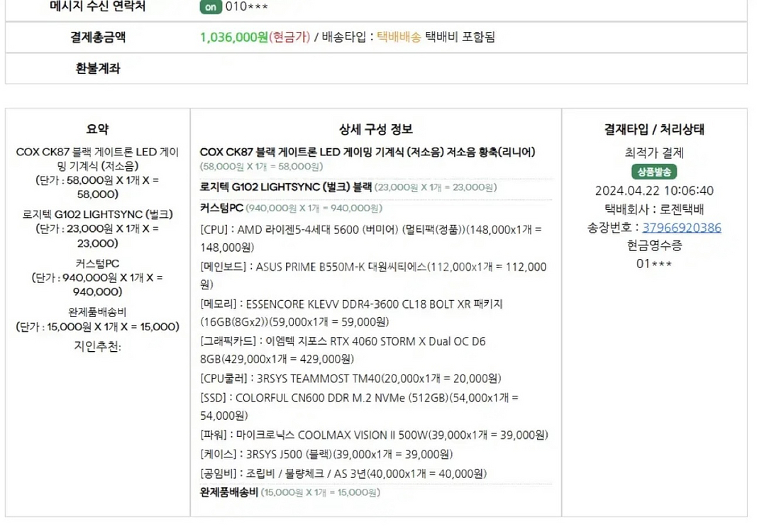Click the "현금영수증" text
757x532 pixels.
[654, 245]
